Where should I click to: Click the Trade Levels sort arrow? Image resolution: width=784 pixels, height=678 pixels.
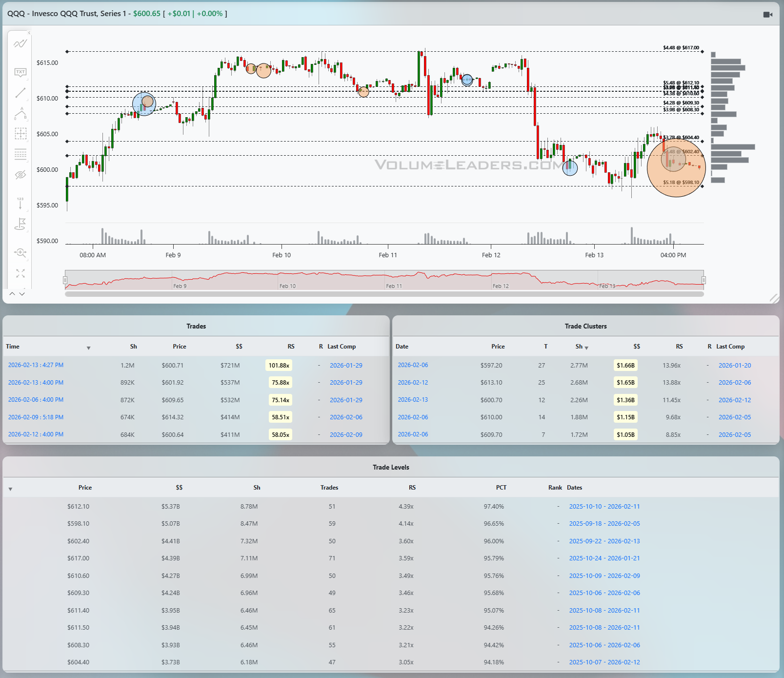(10, 489)
